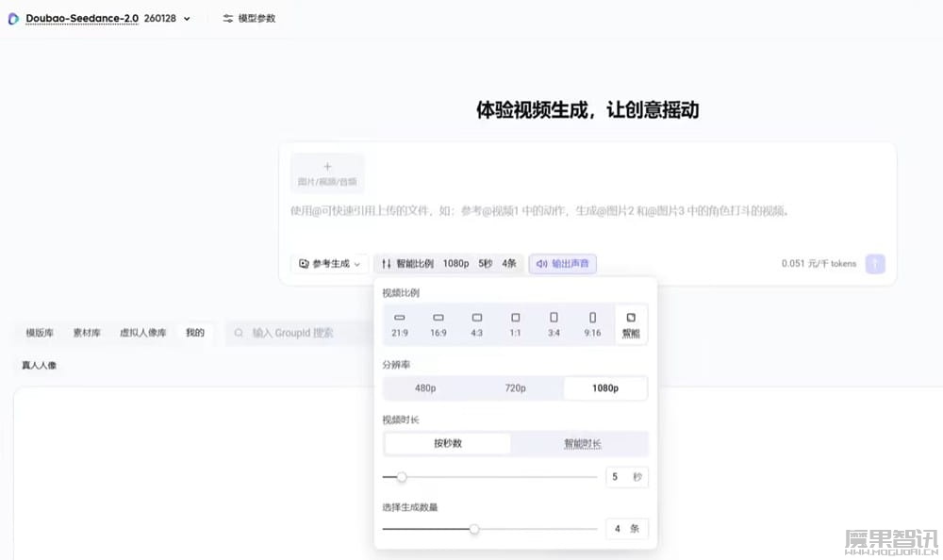Click the 图片/视频/音频 upload icon
The height and width of the screenshot is (560, 943).
pos(326,172)
